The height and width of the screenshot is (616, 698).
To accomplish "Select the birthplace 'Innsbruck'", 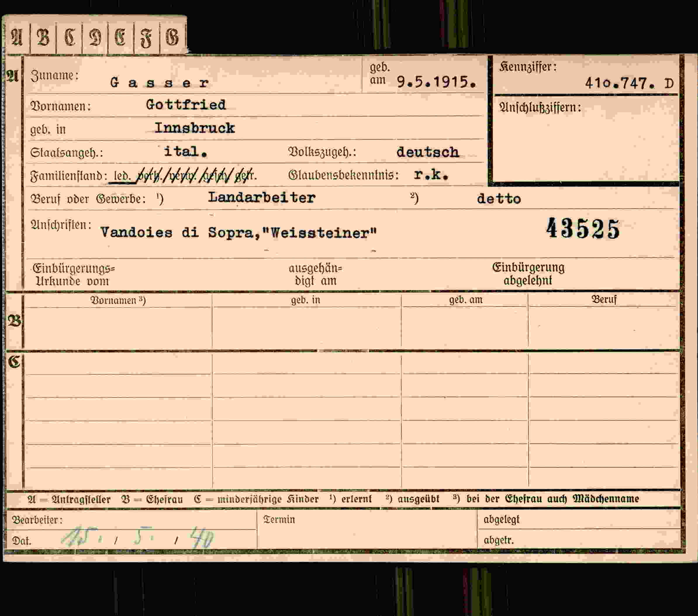I will pyautogui.click(x=195, y=128).
